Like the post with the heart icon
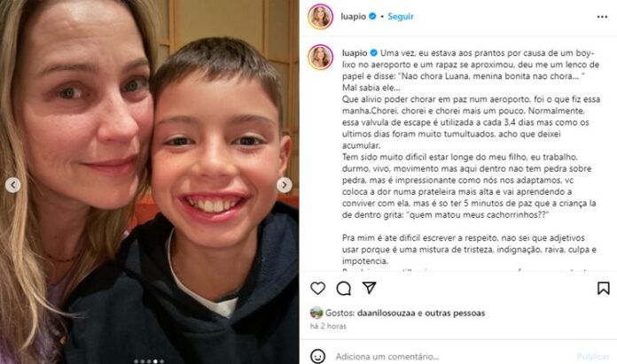This screenshot has width=617, height=364. pyautogui.click(x=317, y=288)
